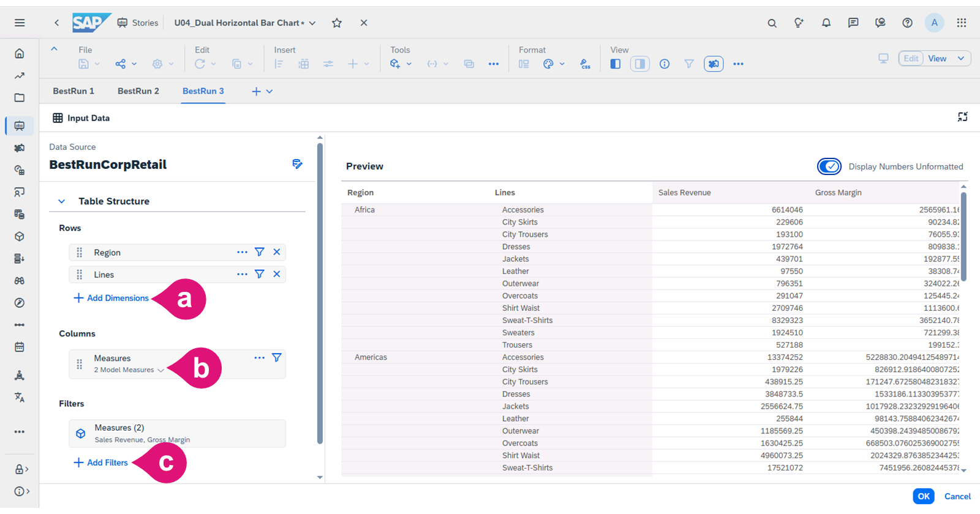980x514 pixels.
Task: Open more View options ellipsis
Action: (x=738, y=64)
